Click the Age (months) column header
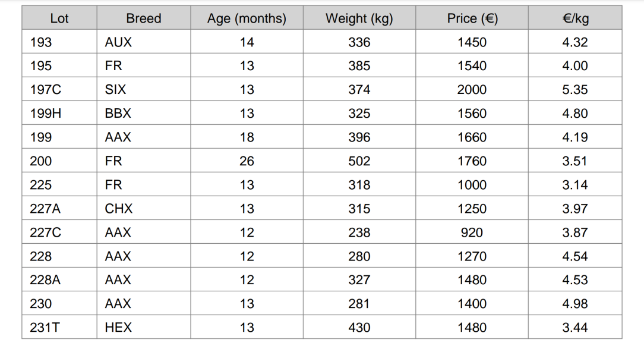The width and height of the screenshot is (644, 352). [247, 18]
